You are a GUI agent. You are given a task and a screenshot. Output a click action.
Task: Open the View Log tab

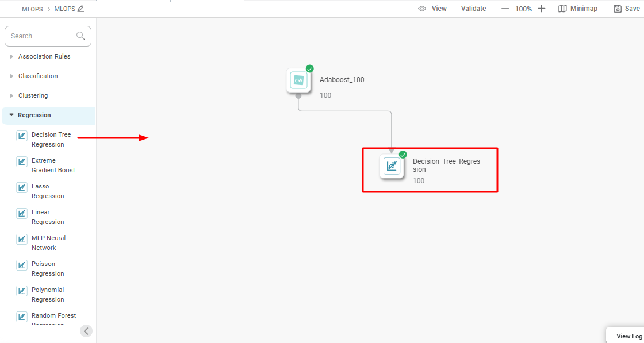click(x=628, y=336)
